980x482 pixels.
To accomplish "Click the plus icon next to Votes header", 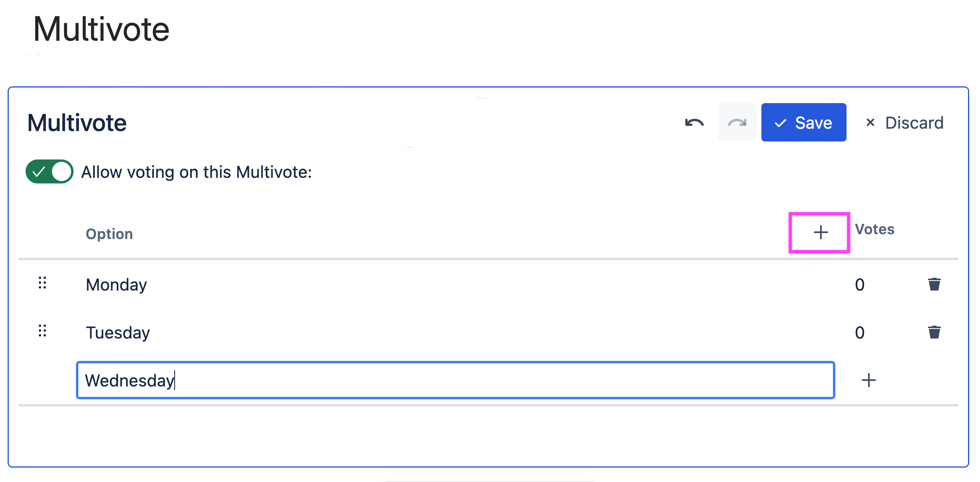I will [x=820, y=232].
